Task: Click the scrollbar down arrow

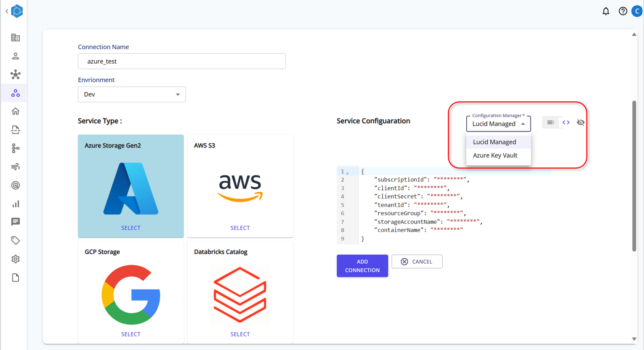Action: point(634,339)
